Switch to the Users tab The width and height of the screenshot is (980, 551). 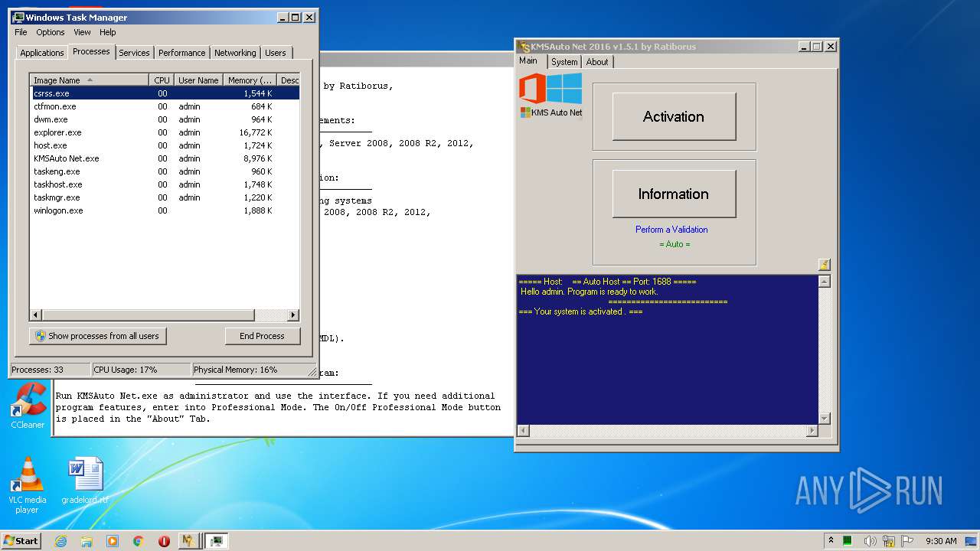[x=276, y=53]
